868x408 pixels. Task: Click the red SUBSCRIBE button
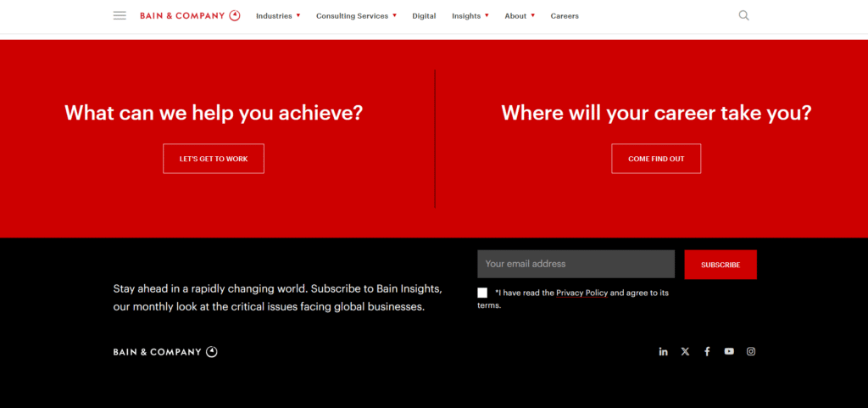click(x=721, y=265)
